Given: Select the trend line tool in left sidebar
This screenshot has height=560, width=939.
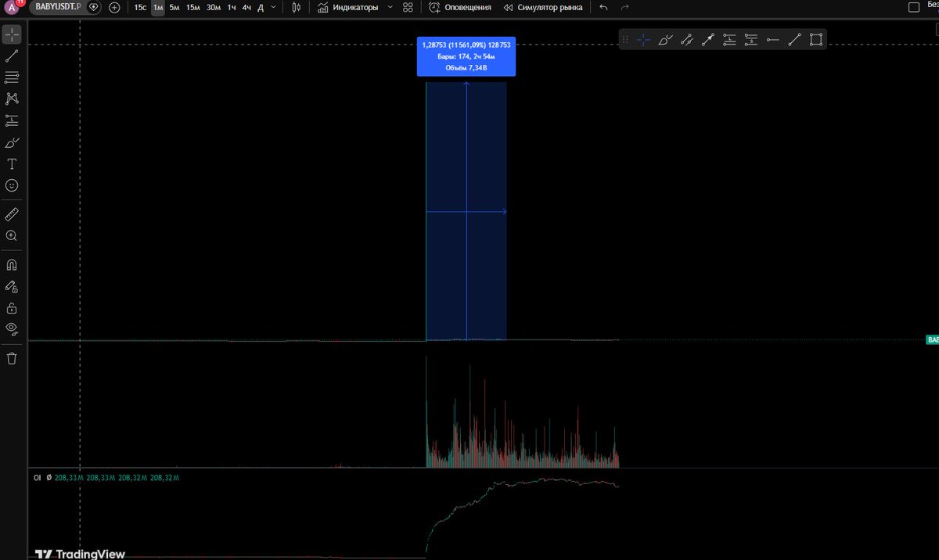Looking at the screenshot, I should point(12,56).
